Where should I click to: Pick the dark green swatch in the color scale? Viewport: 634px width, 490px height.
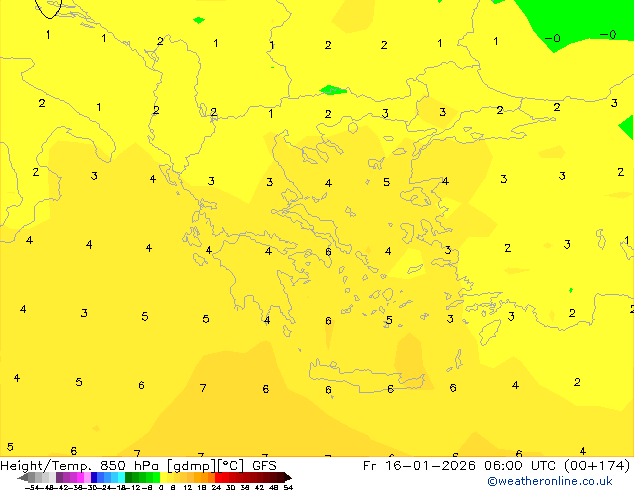[129, 477]
